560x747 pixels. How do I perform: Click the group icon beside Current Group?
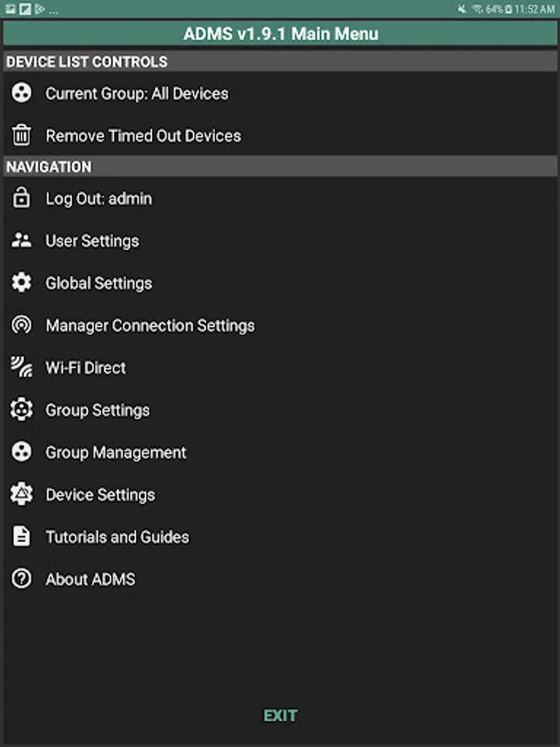(x=22, y=93)
